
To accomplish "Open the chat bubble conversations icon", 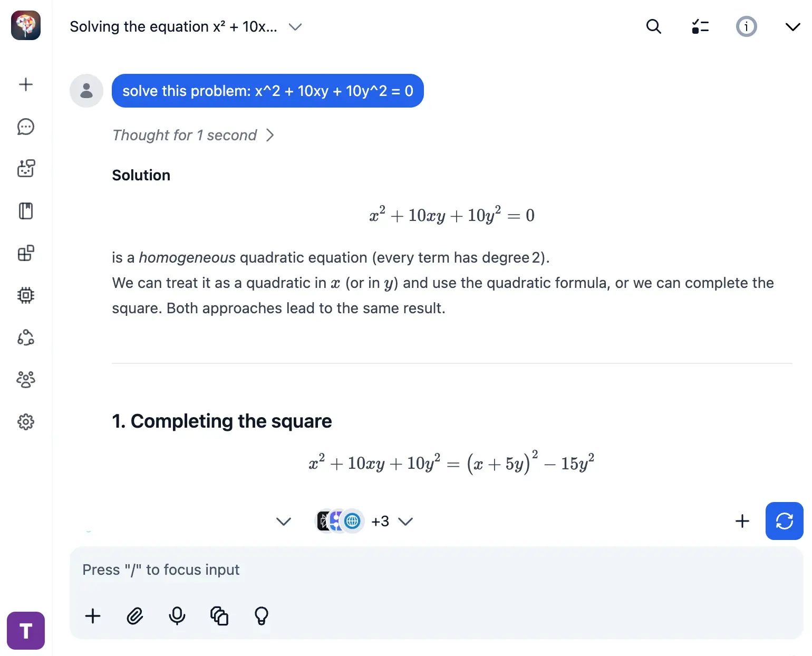I will [x=26, y=127].
